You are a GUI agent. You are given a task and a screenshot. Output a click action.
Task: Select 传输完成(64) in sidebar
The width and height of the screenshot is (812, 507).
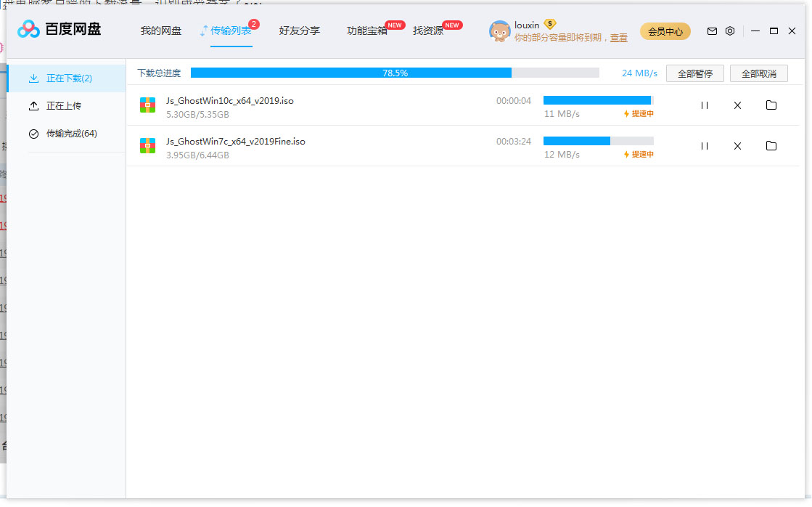pos(66,134)
